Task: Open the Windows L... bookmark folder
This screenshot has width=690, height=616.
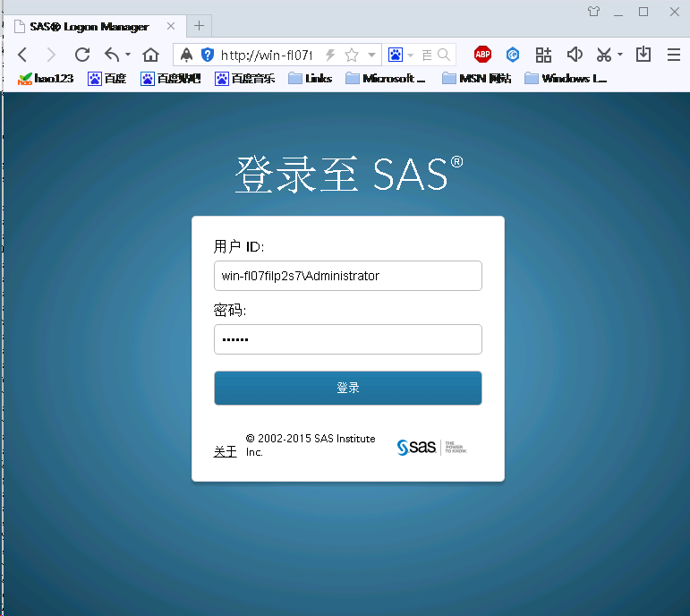Action: [566, 79]
